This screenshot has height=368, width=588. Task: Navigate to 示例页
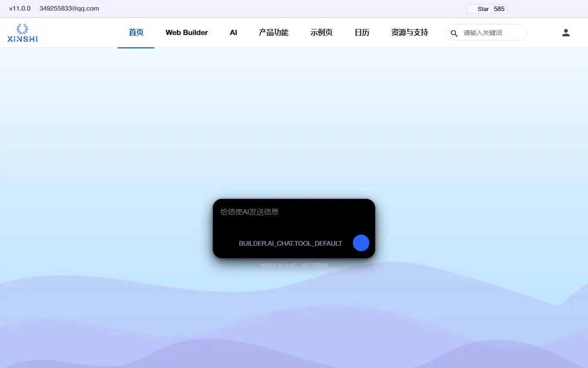[x=322, y=33]
